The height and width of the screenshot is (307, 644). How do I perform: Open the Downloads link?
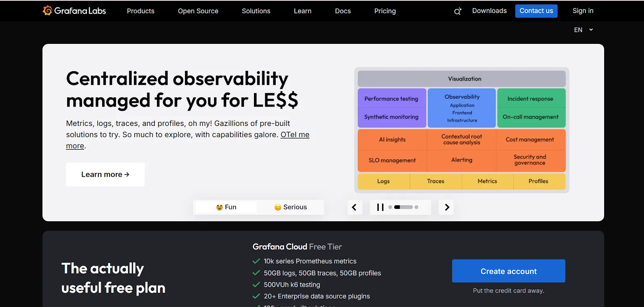click(489, 11)
